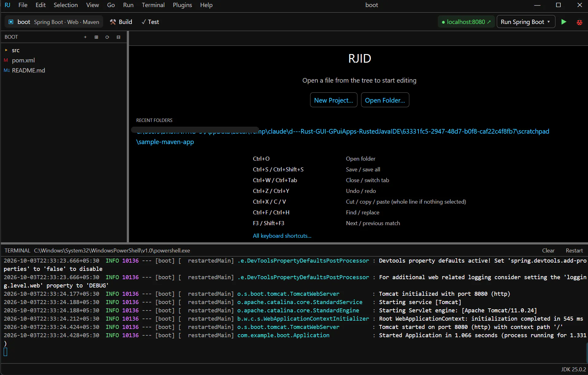This screenshot has height=375, width=588.
Task: Clear the terminal output
Action: (548, 250)
